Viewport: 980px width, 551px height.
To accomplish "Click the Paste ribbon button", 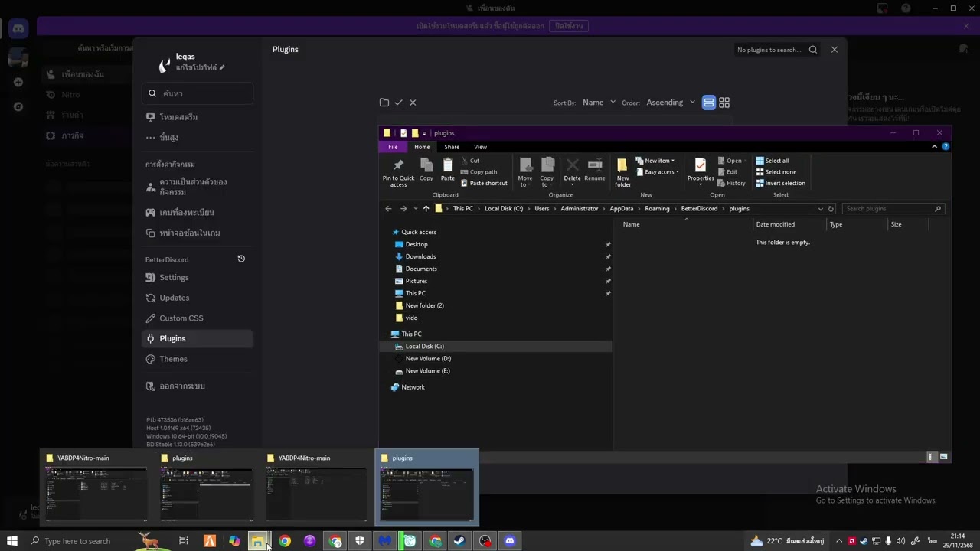I will coord(448,170).
